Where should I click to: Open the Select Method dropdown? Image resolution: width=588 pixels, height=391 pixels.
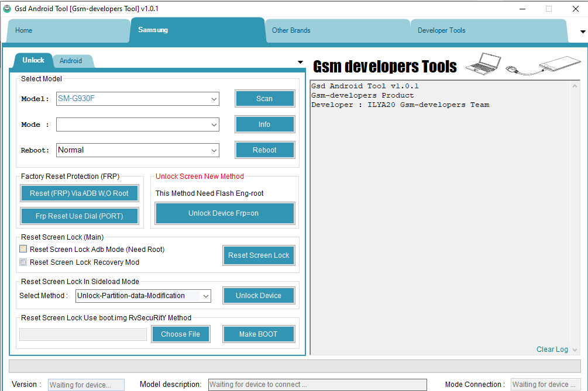coord(205,296)
